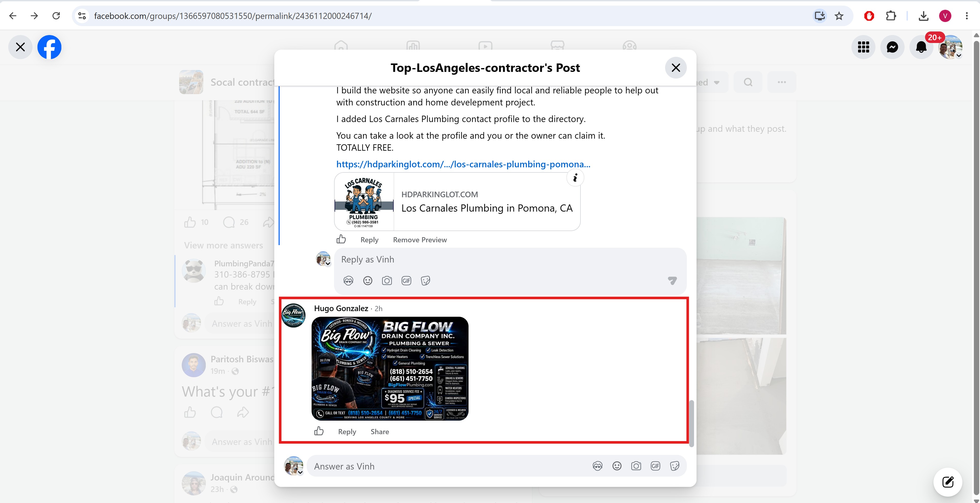
Task: Open the Big Flow Drain Company image
Action: pyautogui.click(x=390, y=369)
